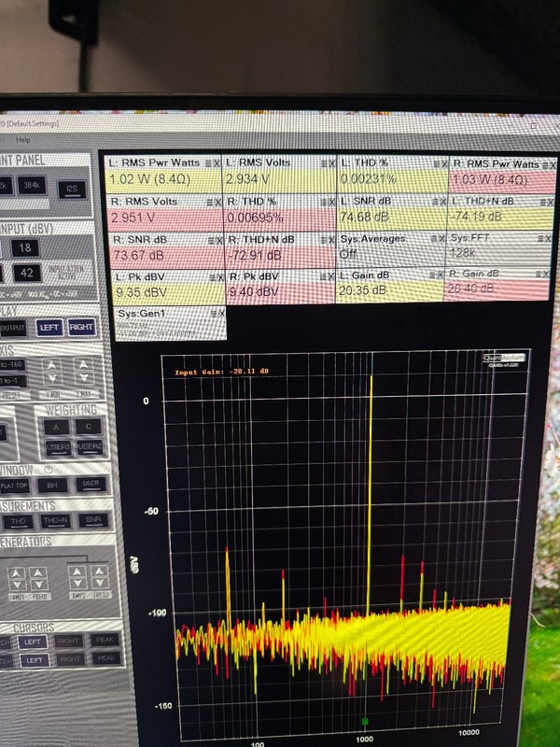This screenshot has width=560, height=747.
Task: Close the Sys:Gen1 tile
Action: pos(221,313)
